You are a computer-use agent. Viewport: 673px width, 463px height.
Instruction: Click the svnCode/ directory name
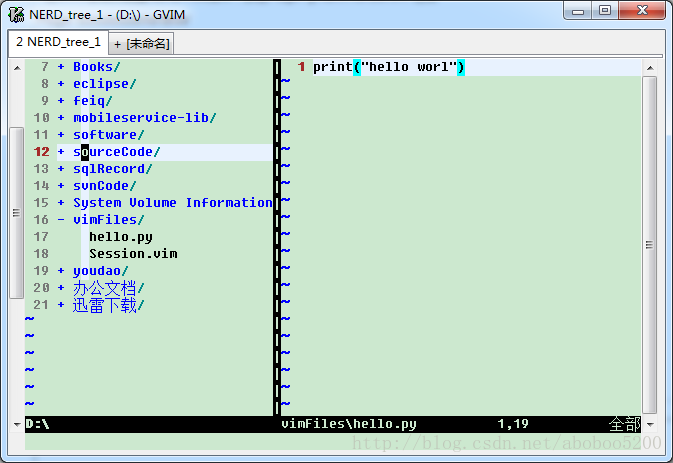(105, 186)
